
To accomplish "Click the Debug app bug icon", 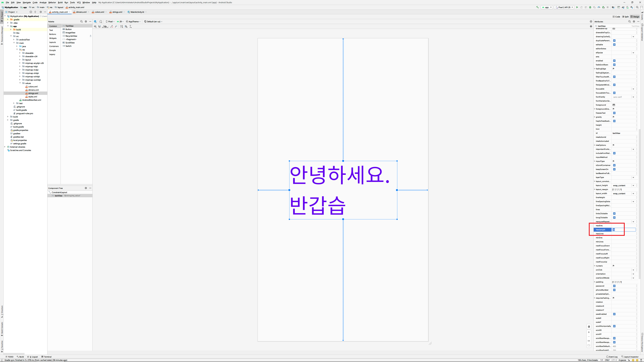I will 590,7.
